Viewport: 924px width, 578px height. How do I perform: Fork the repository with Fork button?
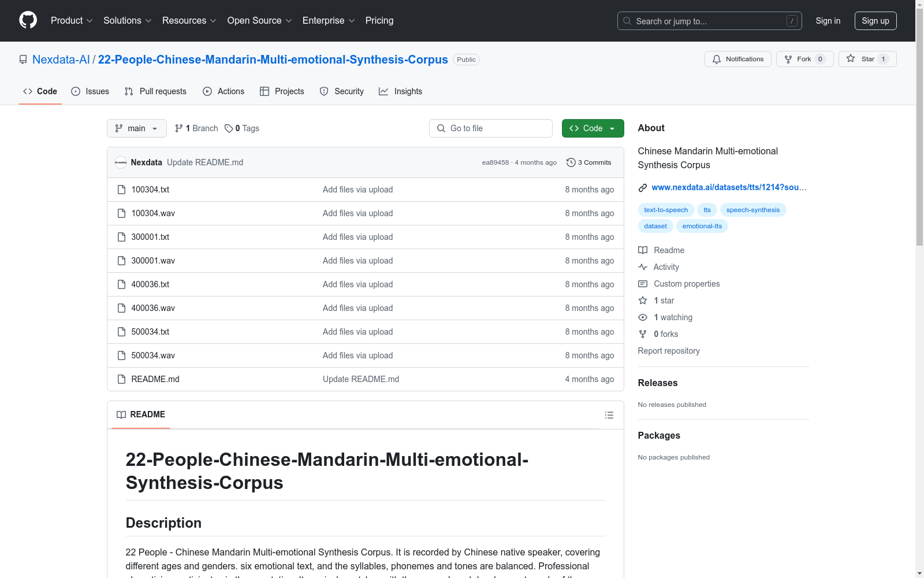tap(804, 59)
